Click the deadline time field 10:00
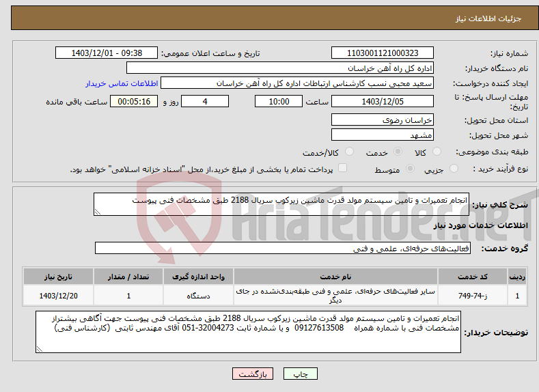The height and width of the screenshot is (392, 539). (x=279, y=101)
